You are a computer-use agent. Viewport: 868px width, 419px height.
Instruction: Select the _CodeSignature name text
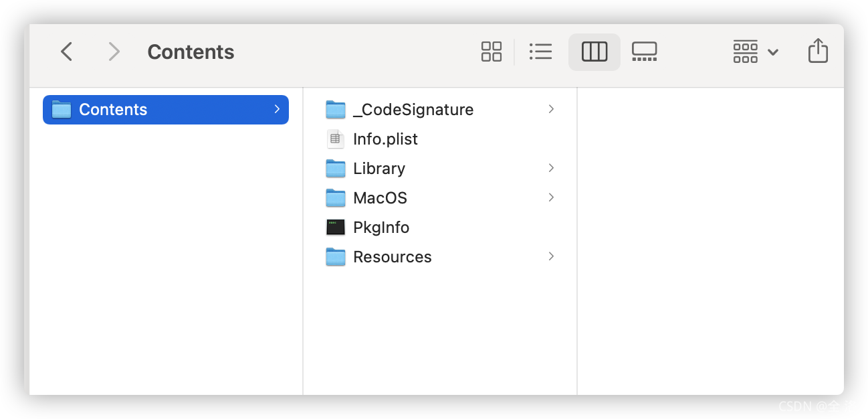[413, 110]
